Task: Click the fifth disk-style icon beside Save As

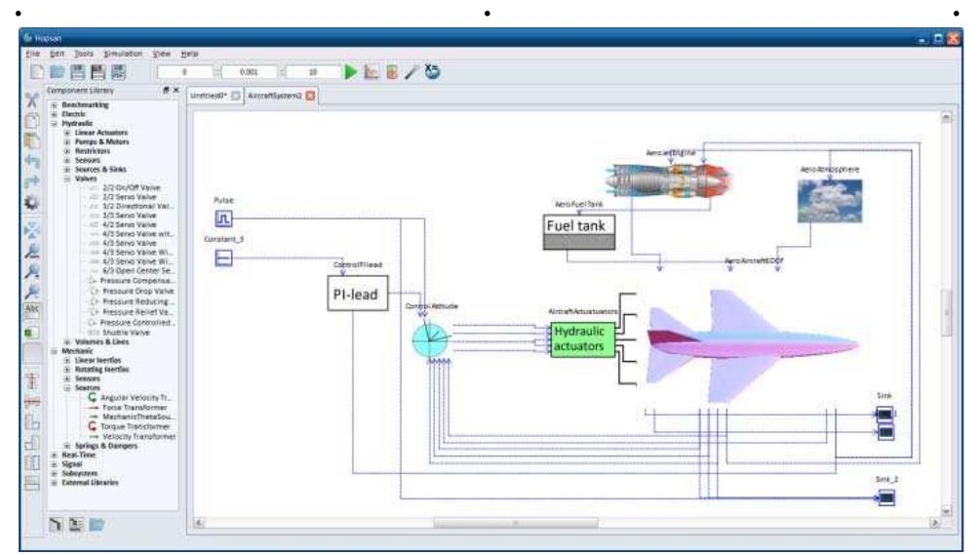Action: pyautogui.click(x=118, y=72)
